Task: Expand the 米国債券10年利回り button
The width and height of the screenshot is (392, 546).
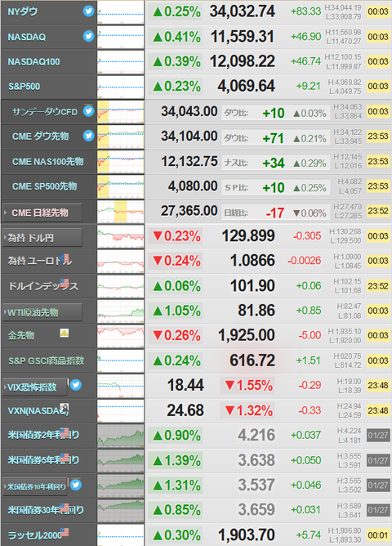Action: coord(35,486)
